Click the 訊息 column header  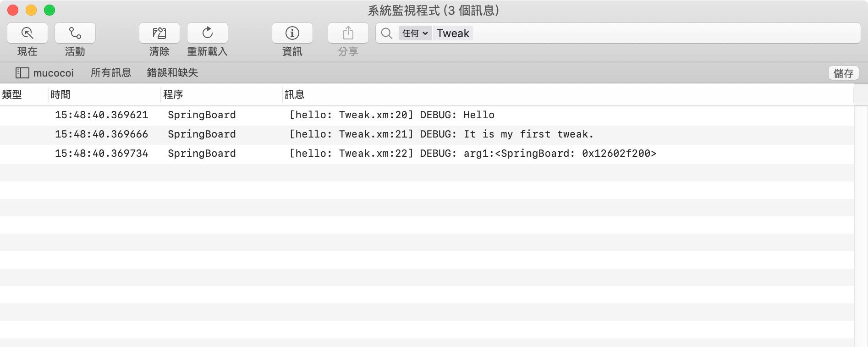tap(295, 95)
